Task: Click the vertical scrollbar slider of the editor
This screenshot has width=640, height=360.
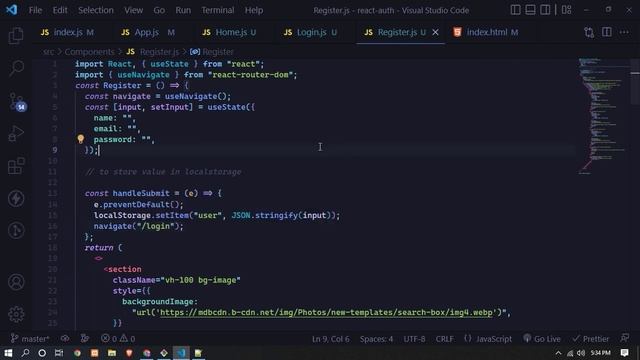Action: pyautogui.click(x=635, y=82)
